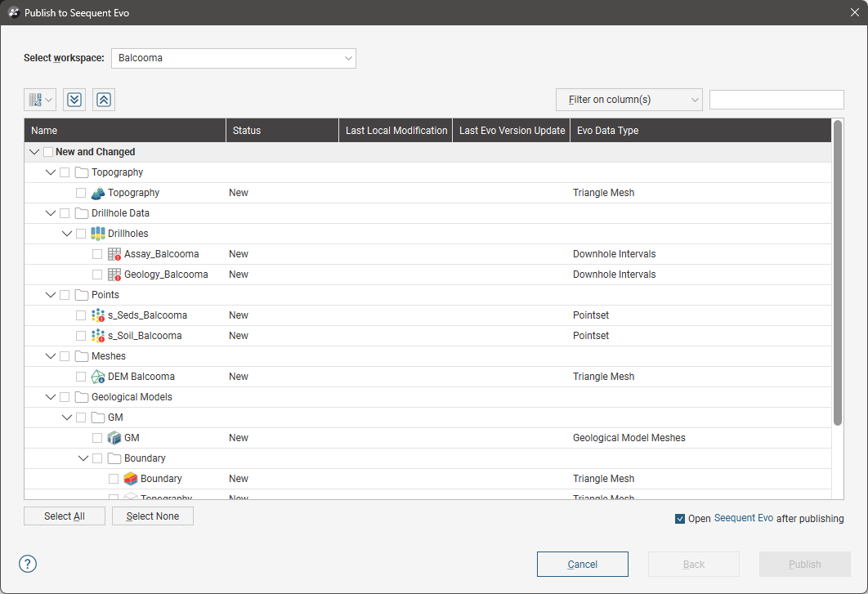Click the Last Local Modification column header
The width and height of the screenshot is (868, 594).
(x=396, y=131)
